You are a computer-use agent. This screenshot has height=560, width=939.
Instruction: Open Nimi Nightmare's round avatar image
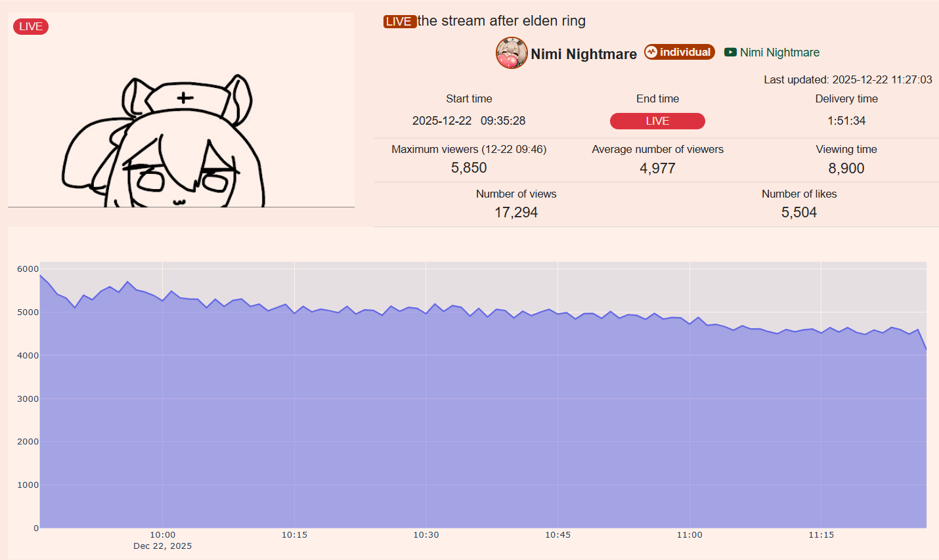tap(512, 53)
